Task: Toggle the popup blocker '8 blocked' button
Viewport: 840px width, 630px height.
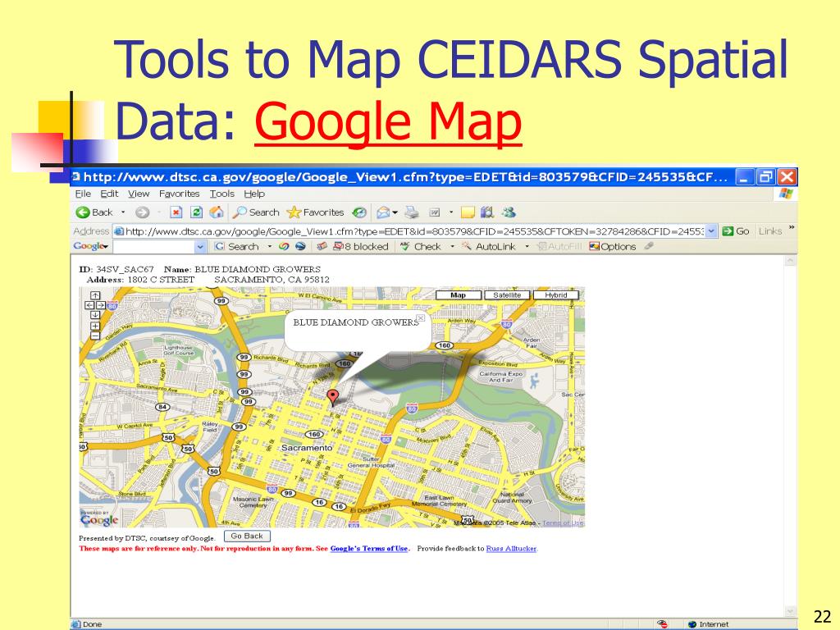Action: 361,246
